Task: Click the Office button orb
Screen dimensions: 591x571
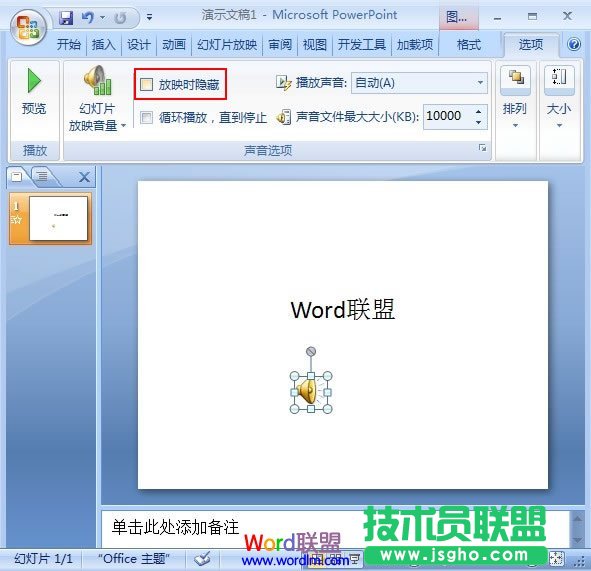Action: tap(28, 28)
